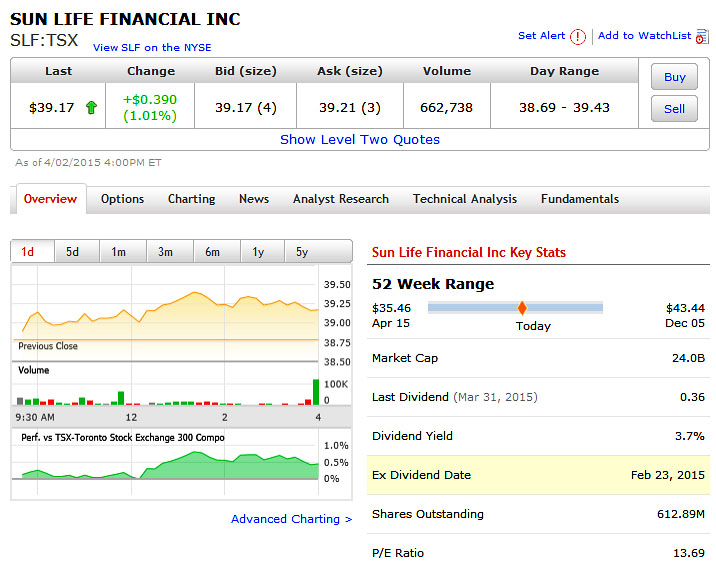Open Set Alert link
Viewport: 716px width, 571px height.
pyautogui.click(x=542, y=36)
